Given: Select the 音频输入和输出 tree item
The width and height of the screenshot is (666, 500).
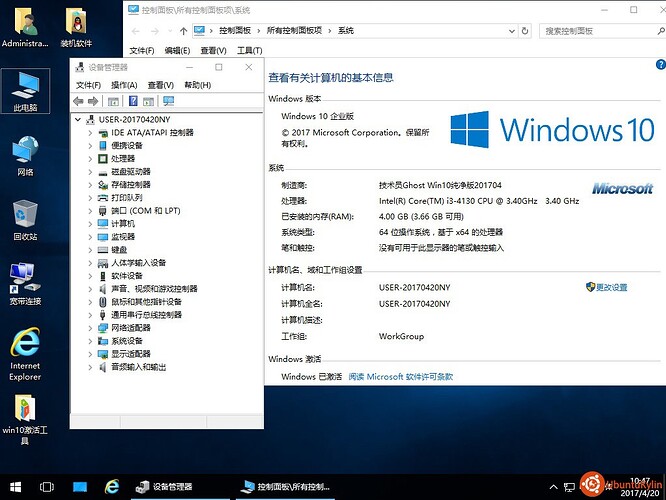Looking at the screenshot, I should point(138,367).
